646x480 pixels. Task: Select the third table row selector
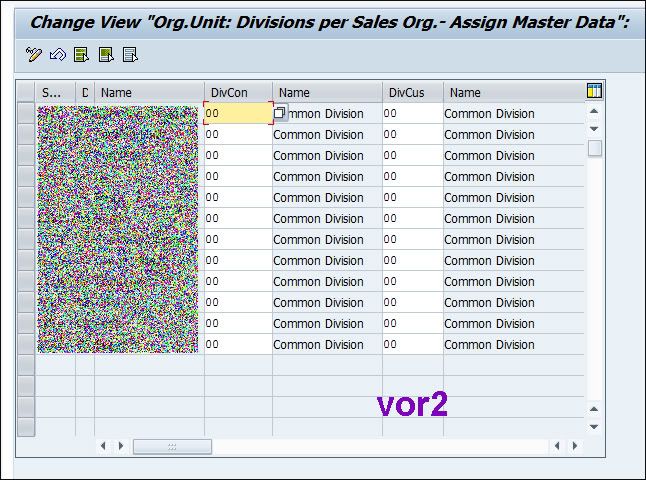[x=26, y=156]
